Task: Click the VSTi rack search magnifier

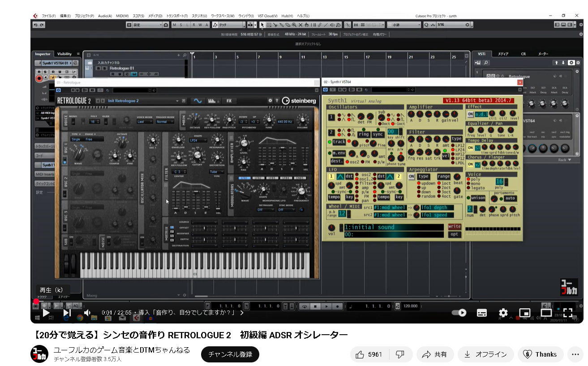Action: coord(486,63)
